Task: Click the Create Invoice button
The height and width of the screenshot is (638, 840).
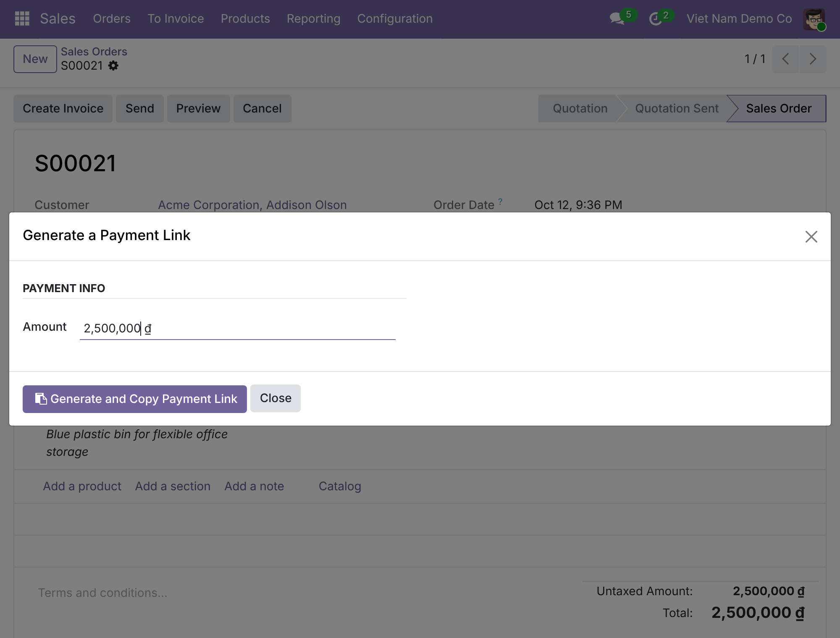Action: tap(63, 108)
